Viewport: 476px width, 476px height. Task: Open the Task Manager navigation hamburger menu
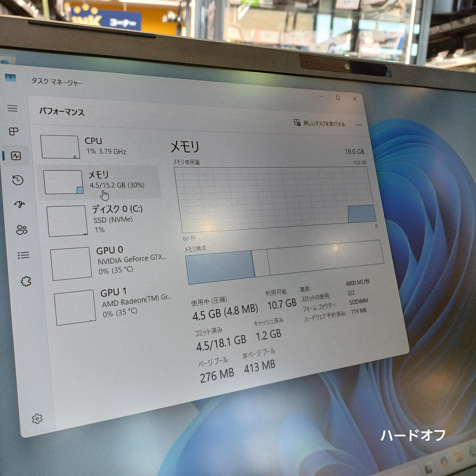[x=12, y=108]
